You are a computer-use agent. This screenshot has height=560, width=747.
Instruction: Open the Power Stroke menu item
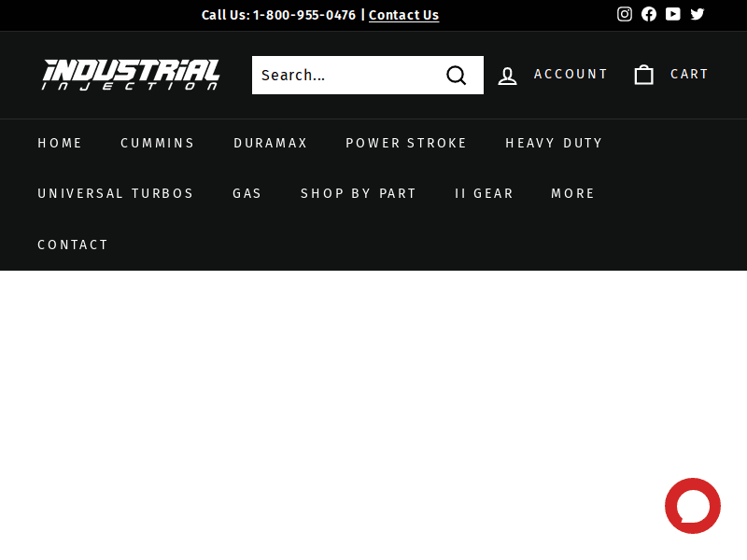tap(406, 143)
